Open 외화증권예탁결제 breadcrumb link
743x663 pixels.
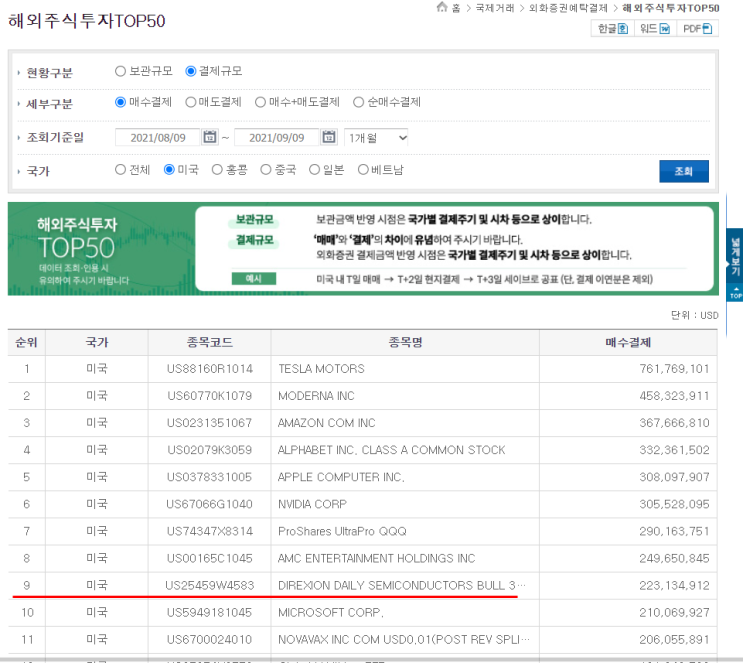tap(568, 8)
